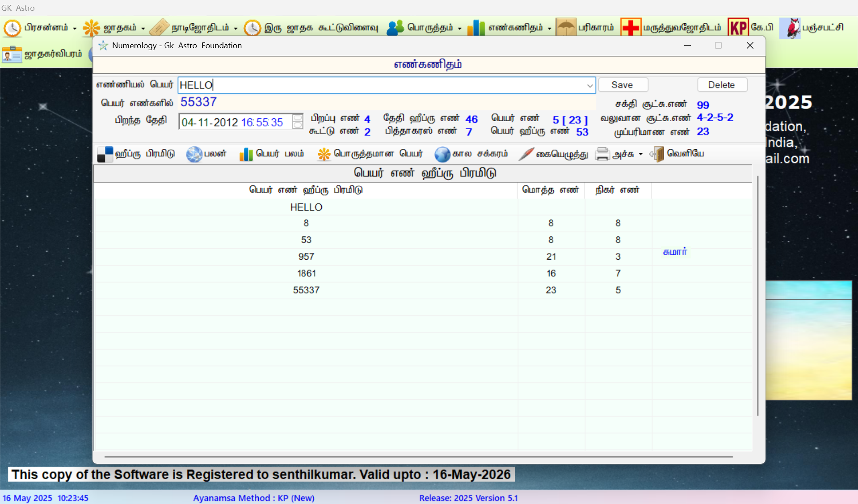Click எண்கணிதம் bar chart icon
The image size is (858, 504).
pos(476,28)
